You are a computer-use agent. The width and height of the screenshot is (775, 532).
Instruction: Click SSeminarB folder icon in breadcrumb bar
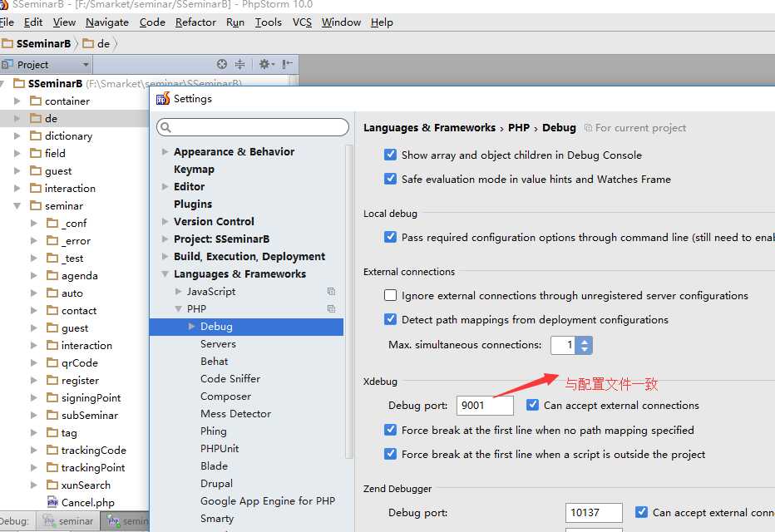tap(7, 43)
